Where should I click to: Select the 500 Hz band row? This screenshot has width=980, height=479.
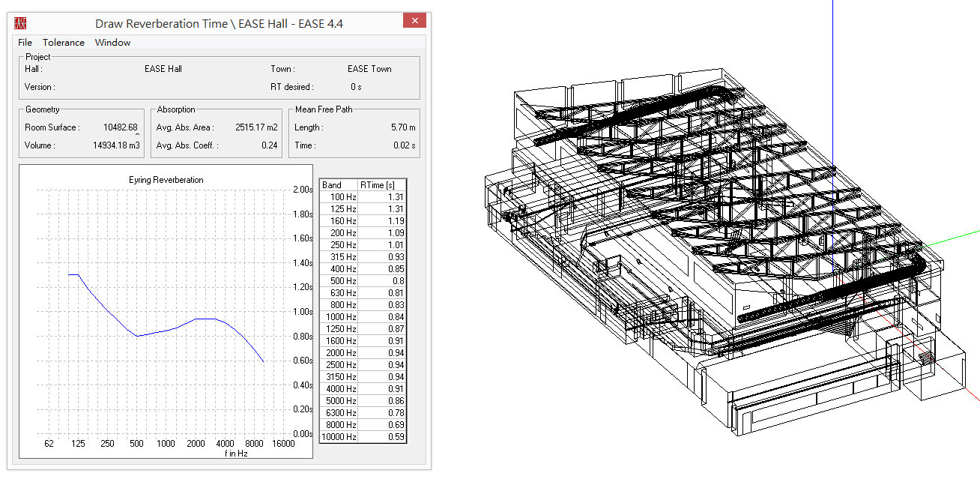point(363,281)
